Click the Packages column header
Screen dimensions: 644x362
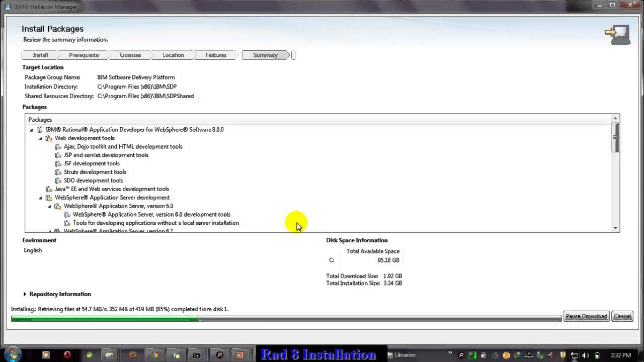pos(318,120)
